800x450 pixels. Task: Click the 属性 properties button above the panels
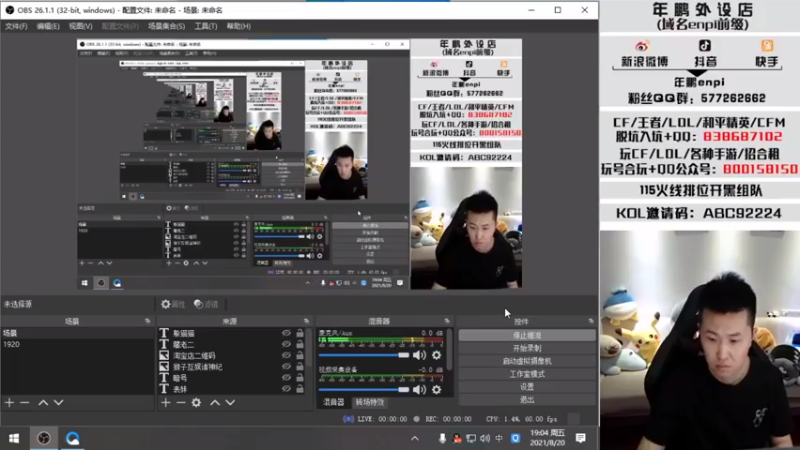[x=173, y=304]
